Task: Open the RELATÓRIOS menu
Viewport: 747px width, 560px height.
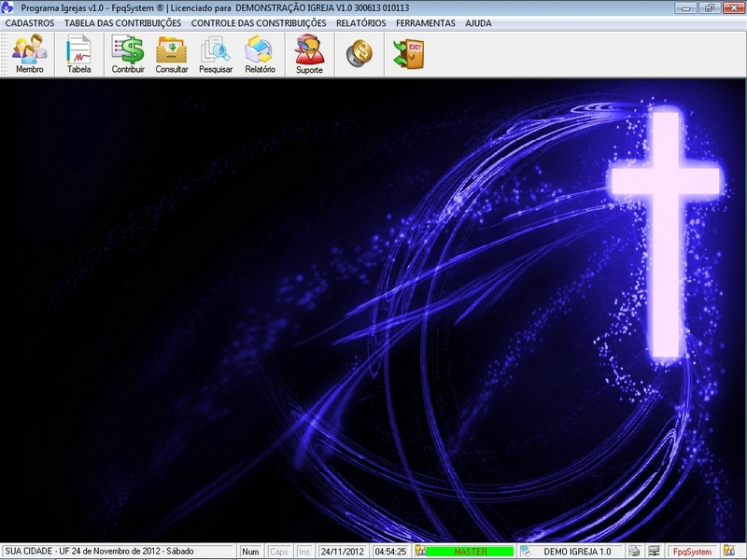Action: pyautogui.click(x=360, y=22)
